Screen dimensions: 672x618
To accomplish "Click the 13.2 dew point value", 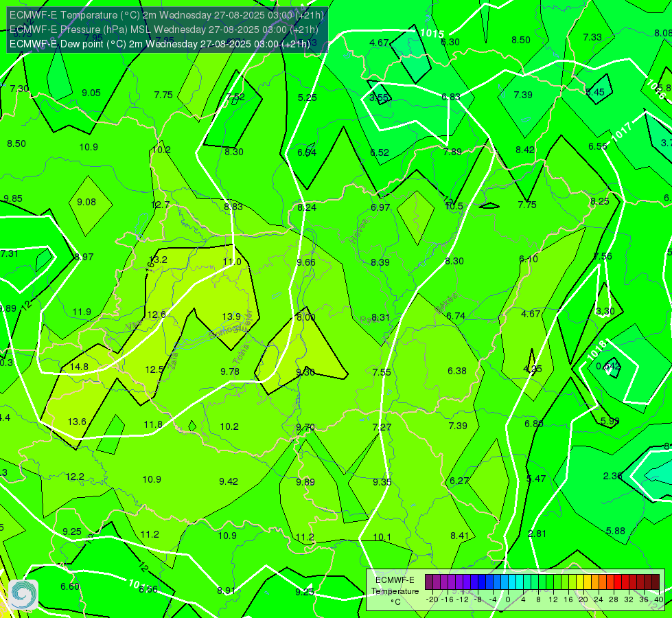I will tap(158, 260).
